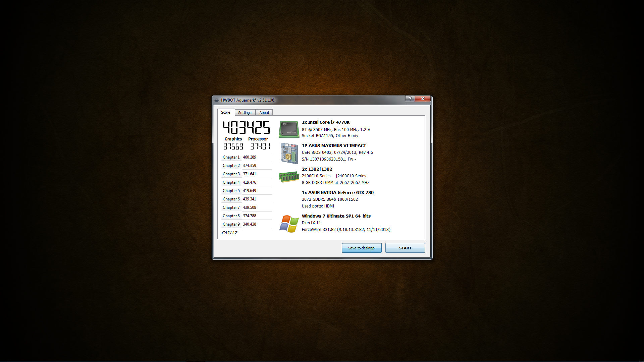Click the Save to desktop button
Image resolution: width=644 pixels, height=362 pixels.
click(x=362, y=248)
